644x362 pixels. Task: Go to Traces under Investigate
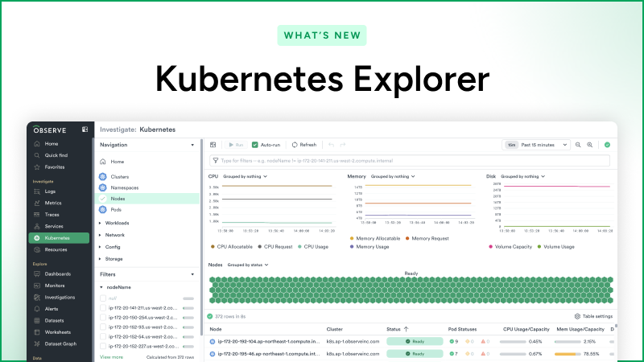pos(52,215)
